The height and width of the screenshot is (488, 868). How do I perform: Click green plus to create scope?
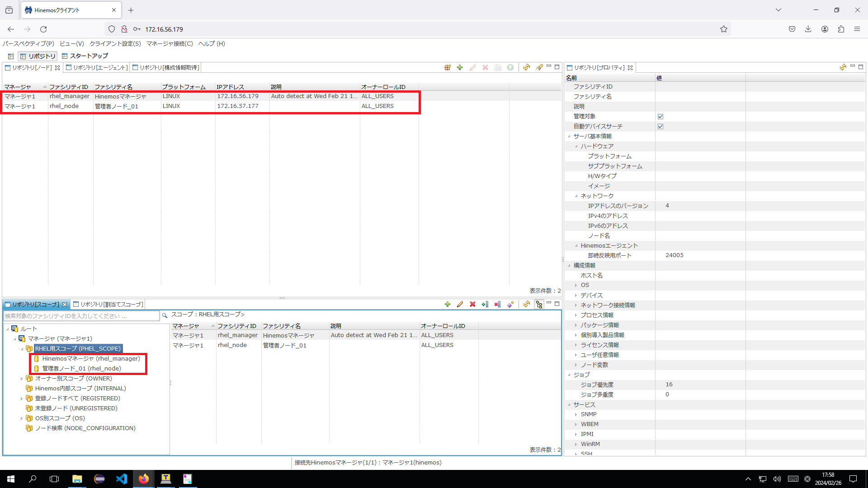click(448, 304)
